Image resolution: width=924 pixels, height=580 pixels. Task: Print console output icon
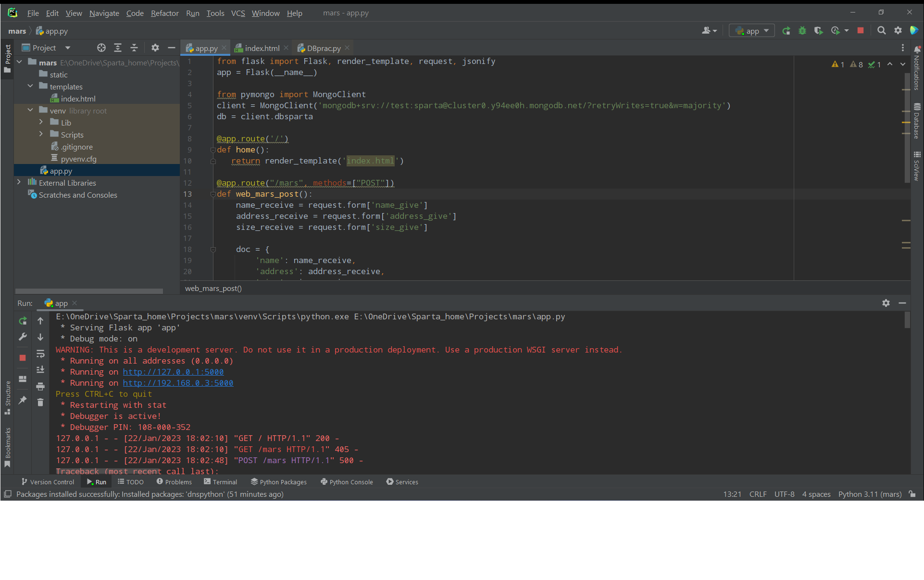tap(40, 386)
